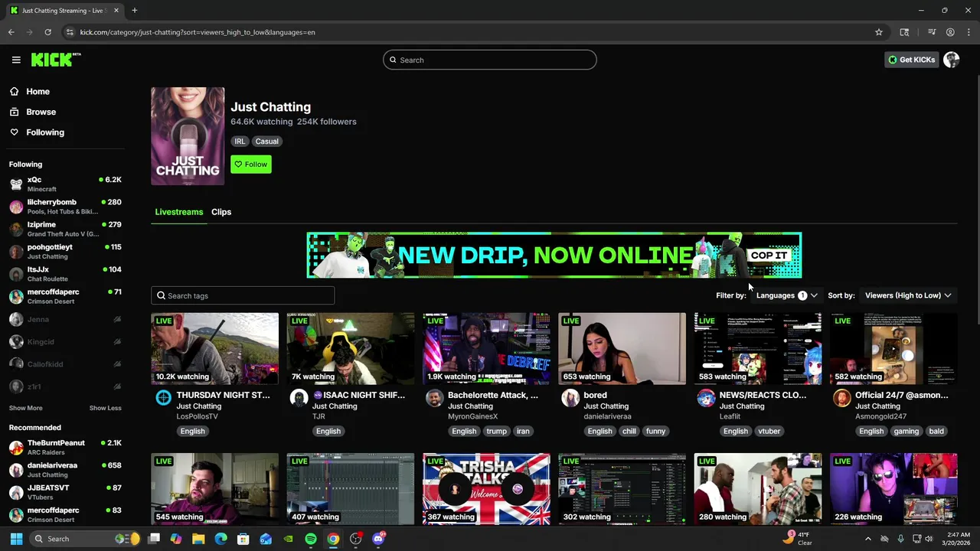Open a new browser tab
Screen dimensions: 980x551
(x=134, y=11)
